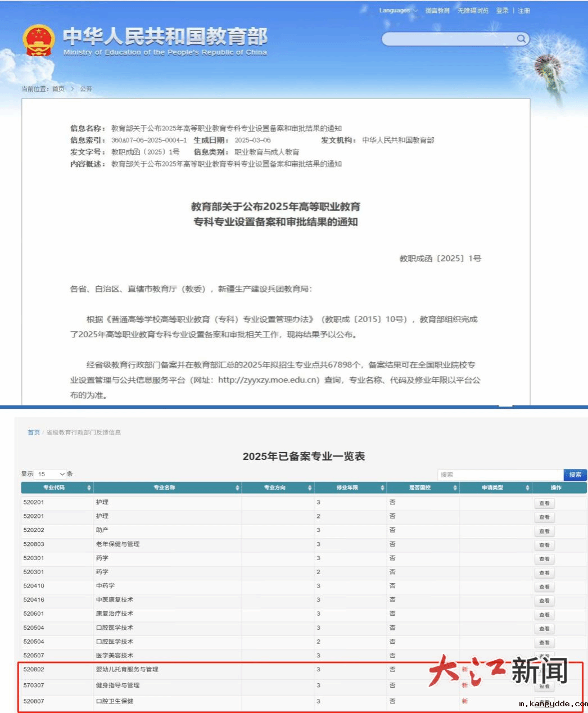The image size is (588, 713).
Task: Click 查看 for 老年保健与管理 row
Action: pos(544,545)
